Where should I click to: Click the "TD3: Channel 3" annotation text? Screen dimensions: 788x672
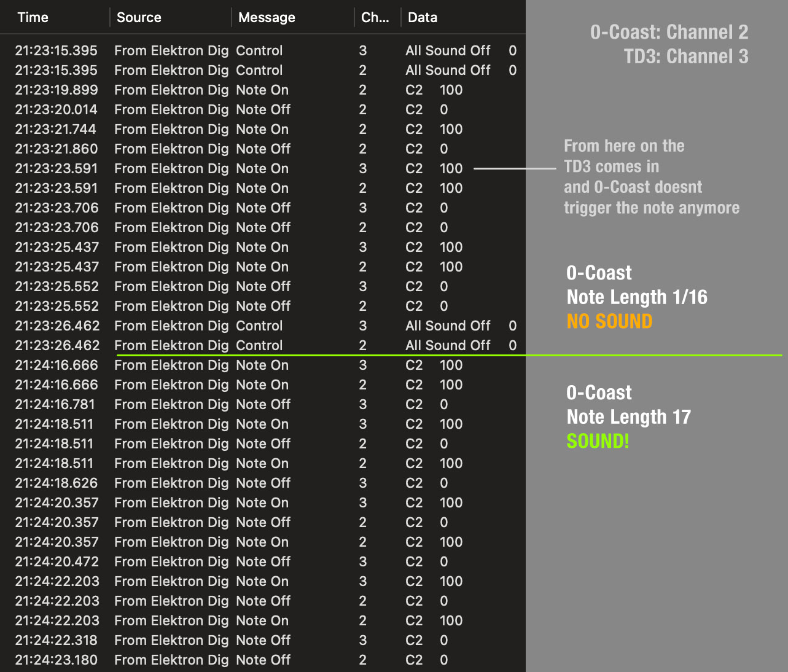coord(686,57)
